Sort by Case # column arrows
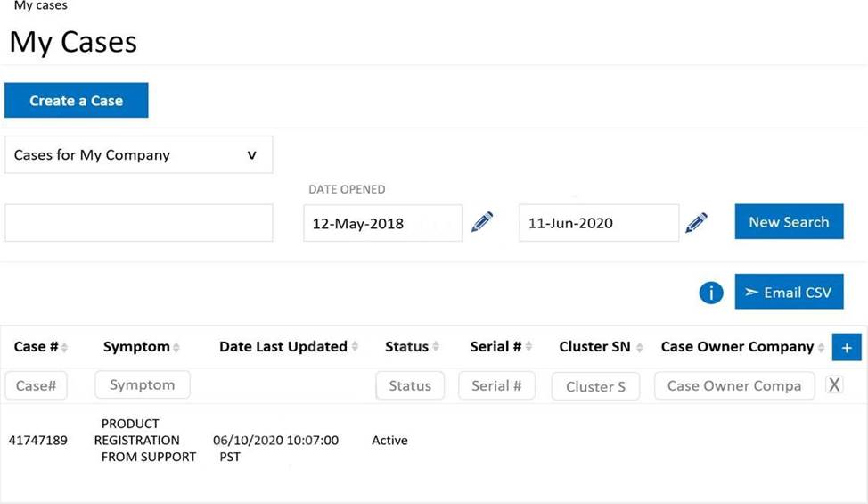This screenshot has width=868, height=504. pos(64,348)
